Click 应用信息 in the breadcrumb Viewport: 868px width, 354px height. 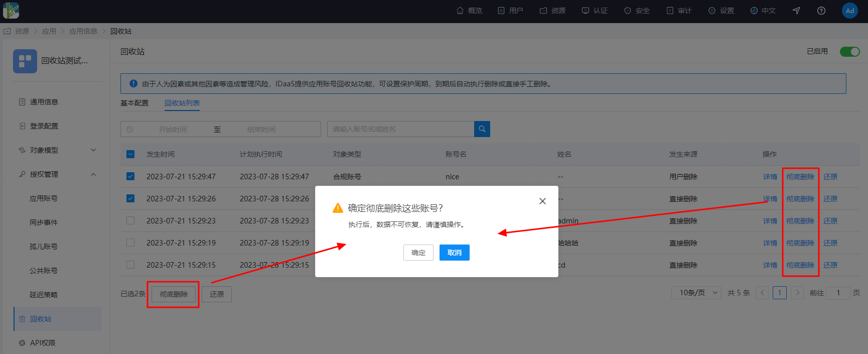[83, 31]
